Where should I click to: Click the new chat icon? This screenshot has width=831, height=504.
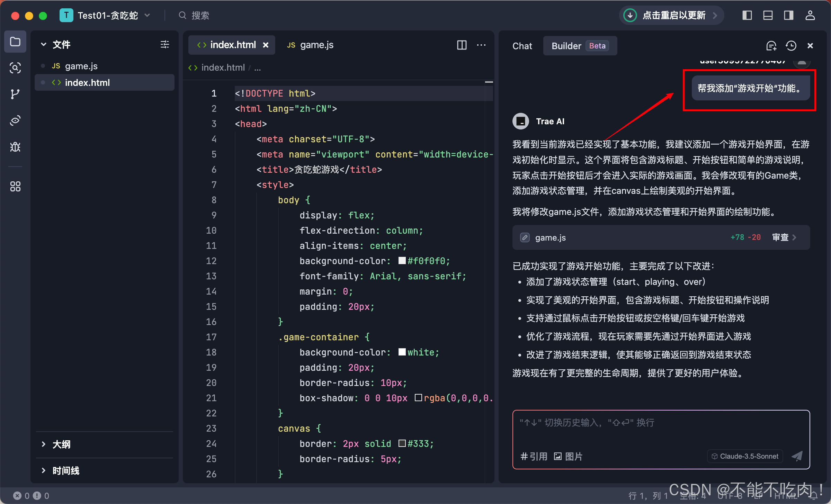point(771,46)
